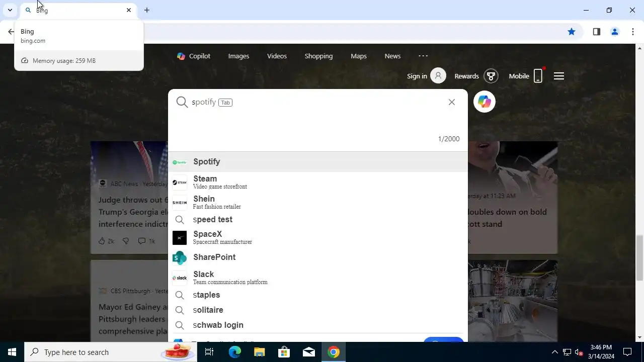Open the Rewards link

pyautogui.click(x=466, y=76)
